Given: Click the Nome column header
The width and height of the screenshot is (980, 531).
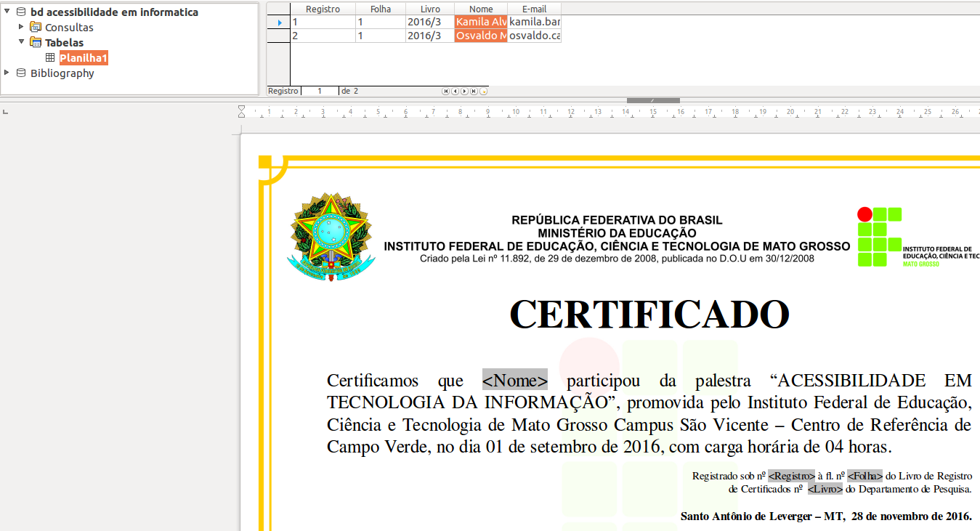Looking at the screenshot, I should coord(481,9).
